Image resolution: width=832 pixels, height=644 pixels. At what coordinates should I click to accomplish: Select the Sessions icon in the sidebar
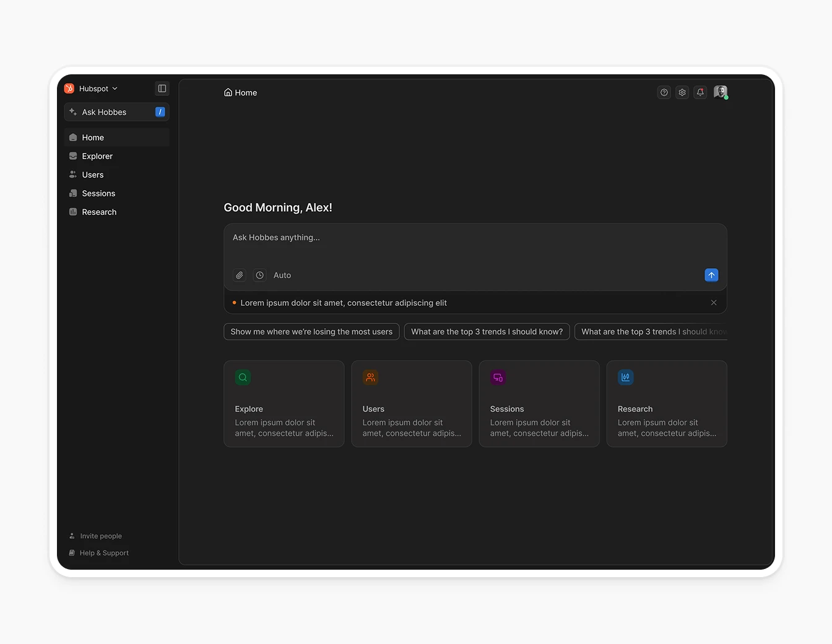(x=74, y=193)
